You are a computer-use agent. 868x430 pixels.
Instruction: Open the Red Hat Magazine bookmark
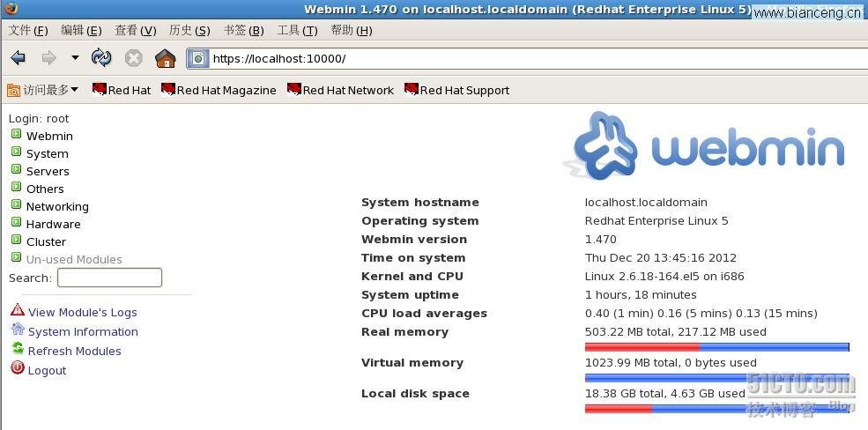tap(219, 90)
